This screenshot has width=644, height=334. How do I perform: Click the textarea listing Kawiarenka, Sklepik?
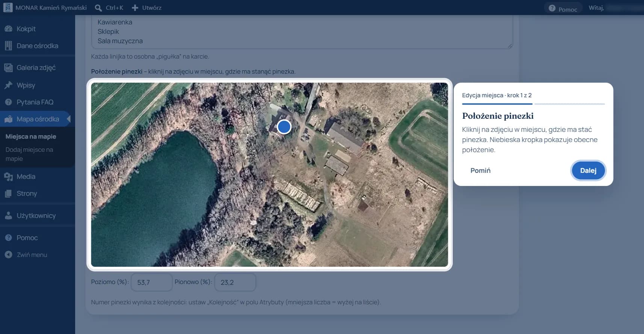(x=302, y=32)
